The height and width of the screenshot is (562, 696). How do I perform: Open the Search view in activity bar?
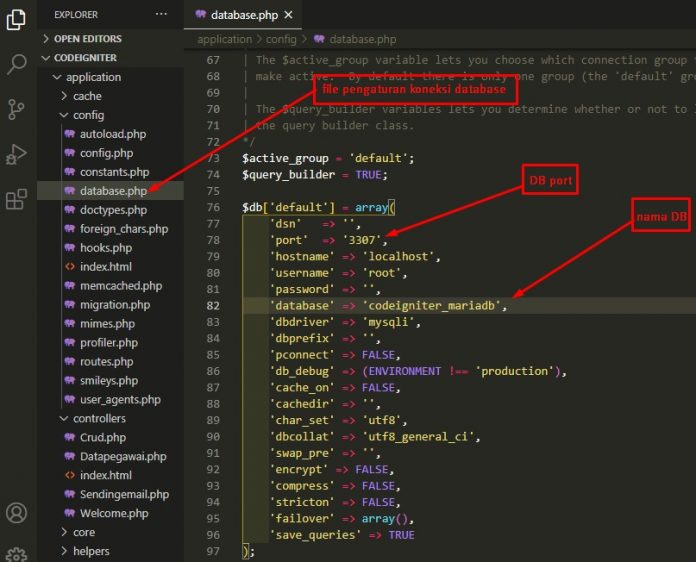tap(16, 64)
